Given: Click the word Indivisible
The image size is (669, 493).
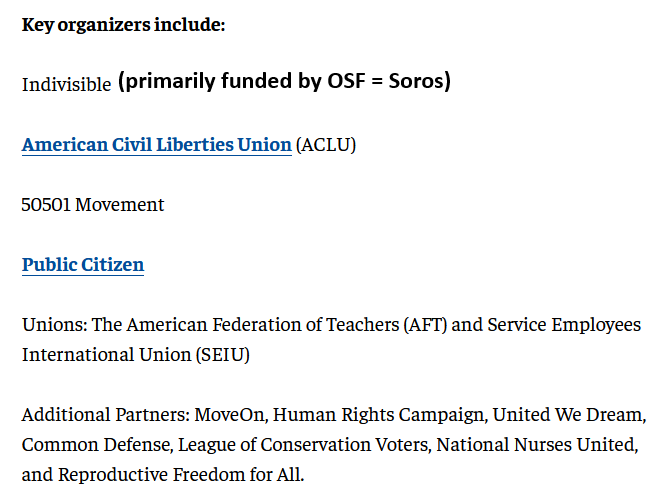Looking at the screenshot, I should [x=66, y=85].
